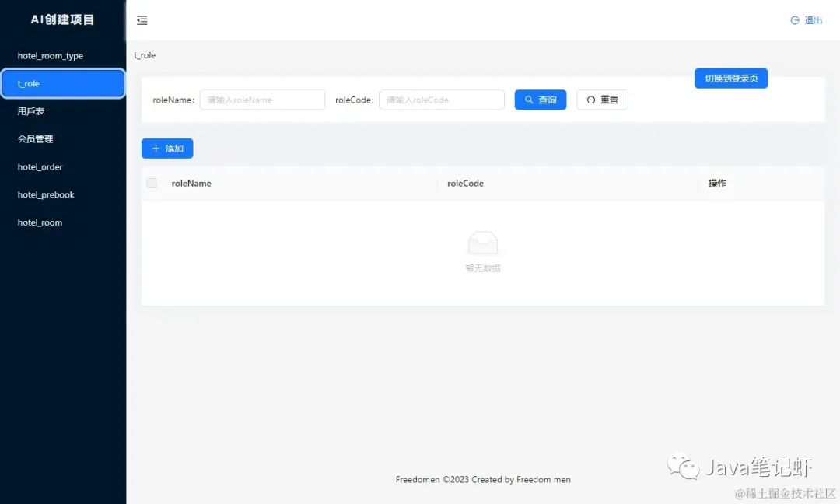Collapse sidebar with the menu fold icon

click(142, 20)
